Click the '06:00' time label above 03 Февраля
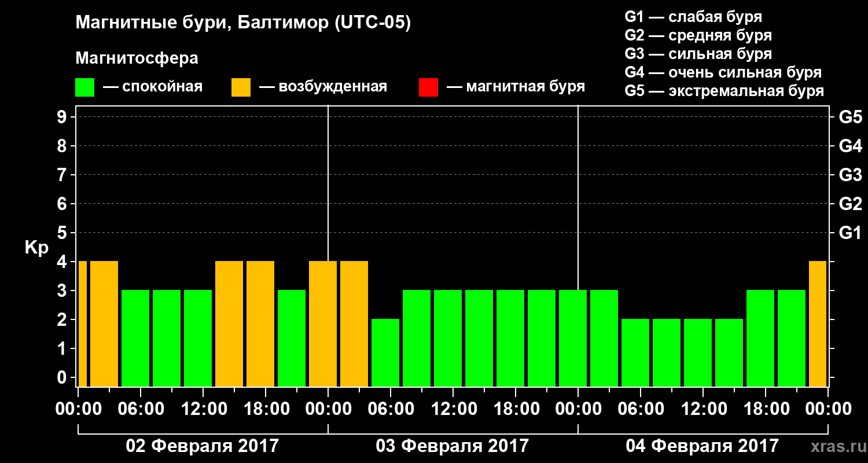 tap(391, 409)
